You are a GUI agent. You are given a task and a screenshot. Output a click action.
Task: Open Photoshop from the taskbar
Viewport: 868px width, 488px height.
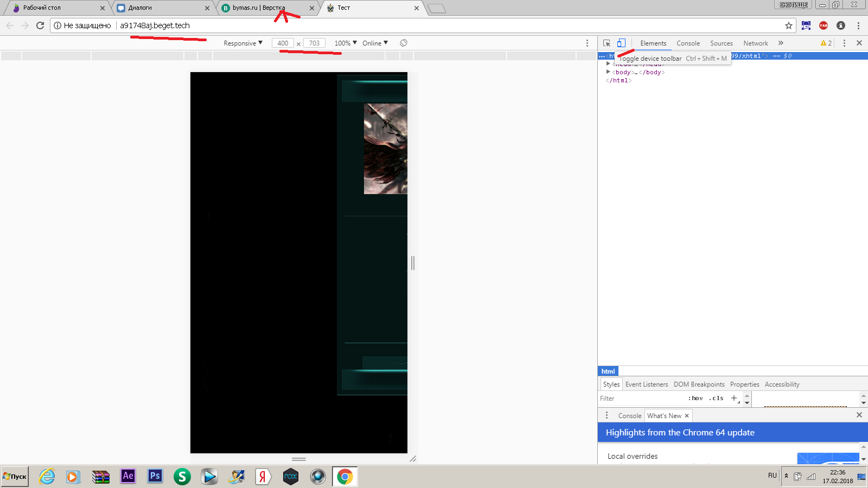click(155, 476)
